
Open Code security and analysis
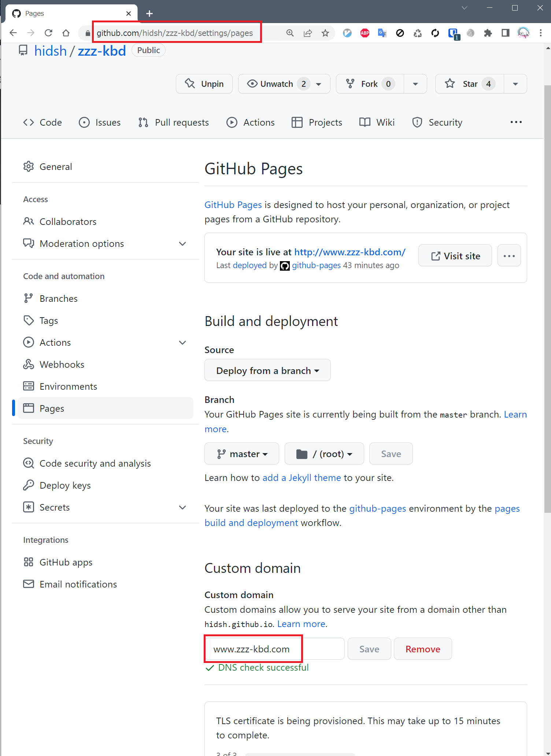pos(106,463)
